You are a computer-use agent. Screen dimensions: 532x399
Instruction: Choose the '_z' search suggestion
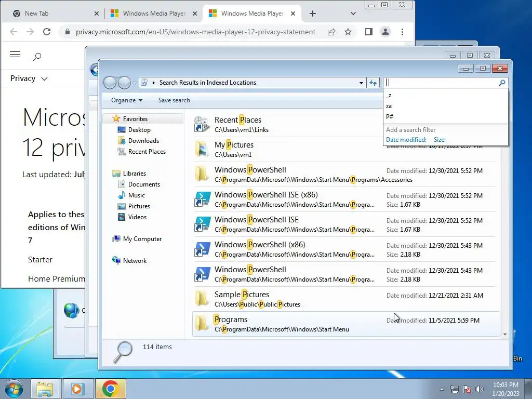[x=445, y=96]
